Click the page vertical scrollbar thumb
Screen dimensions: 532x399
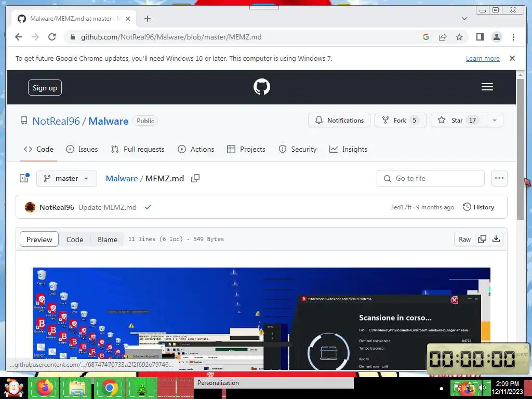[x=520, y=149]
